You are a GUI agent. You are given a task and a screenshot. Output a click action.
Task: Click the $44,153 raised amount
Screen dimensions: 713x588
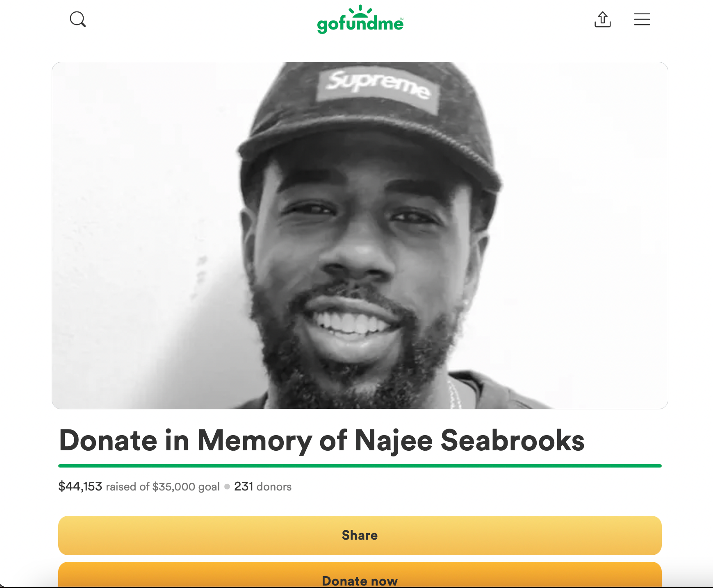(x=80, y=486)
